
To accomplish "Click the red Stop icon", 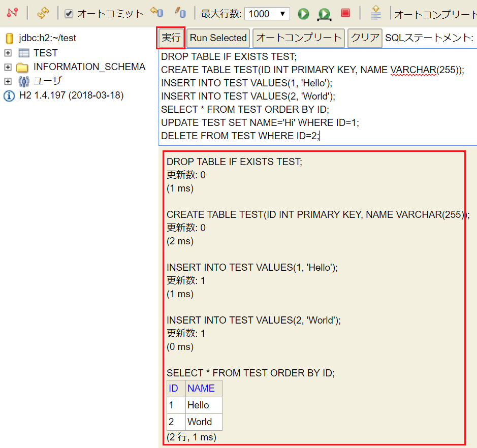I will click(x=345, y=13).
